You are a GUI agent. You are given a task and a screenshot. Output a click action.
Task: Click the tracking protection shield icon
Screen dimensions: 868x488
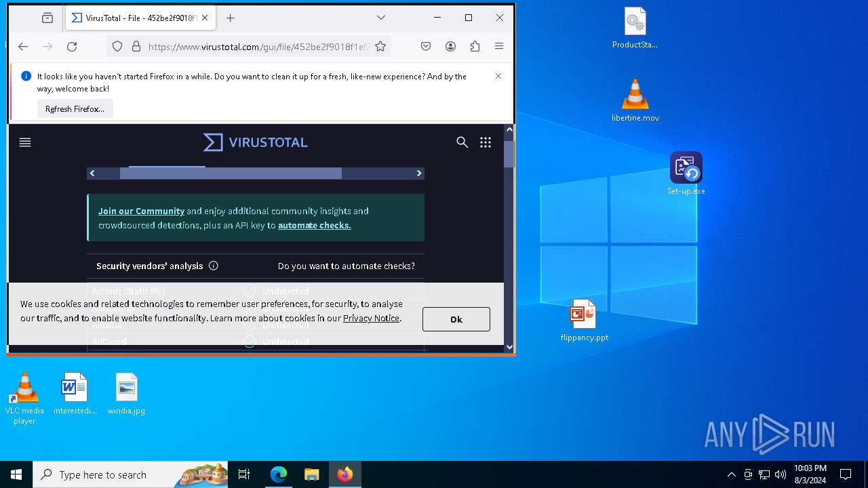(x=117, y=46)
